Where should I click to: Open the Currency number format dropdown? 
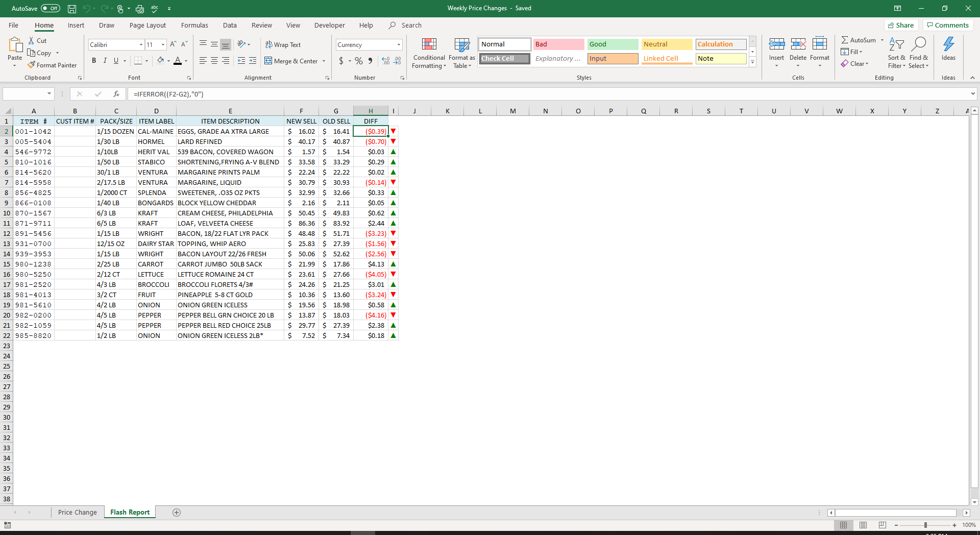pyautogui.click(x=399, y=44)
